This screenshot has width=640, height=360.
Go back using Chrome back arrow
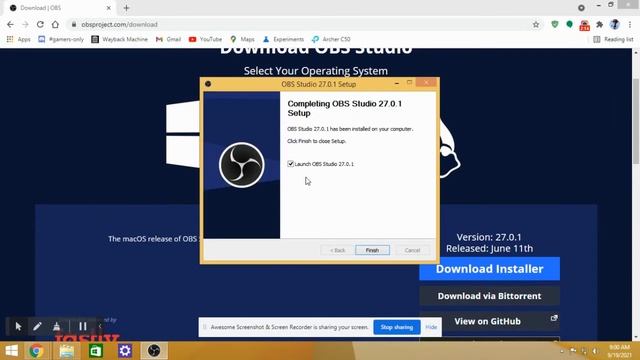point(10,24)
